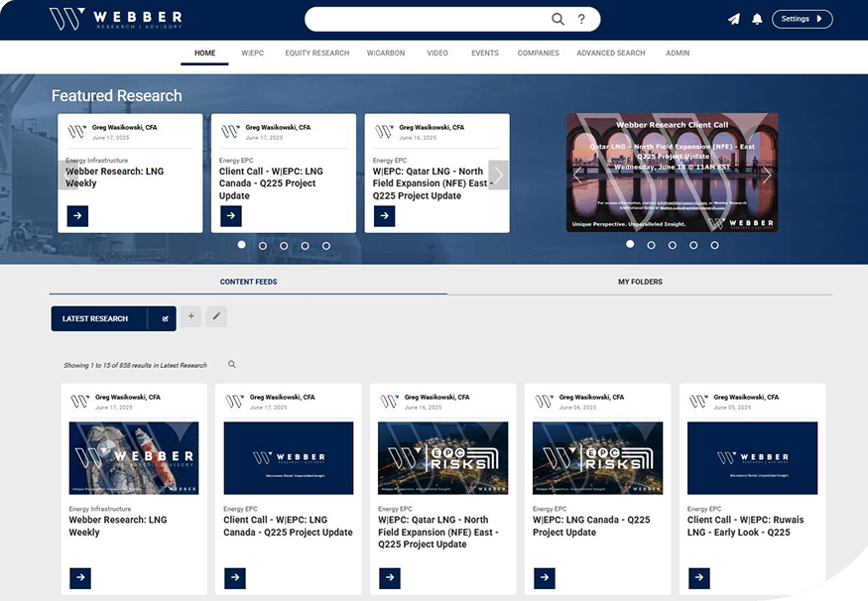
Task: Click the search magnifier icon in the top bar
Action: [558, 19]
